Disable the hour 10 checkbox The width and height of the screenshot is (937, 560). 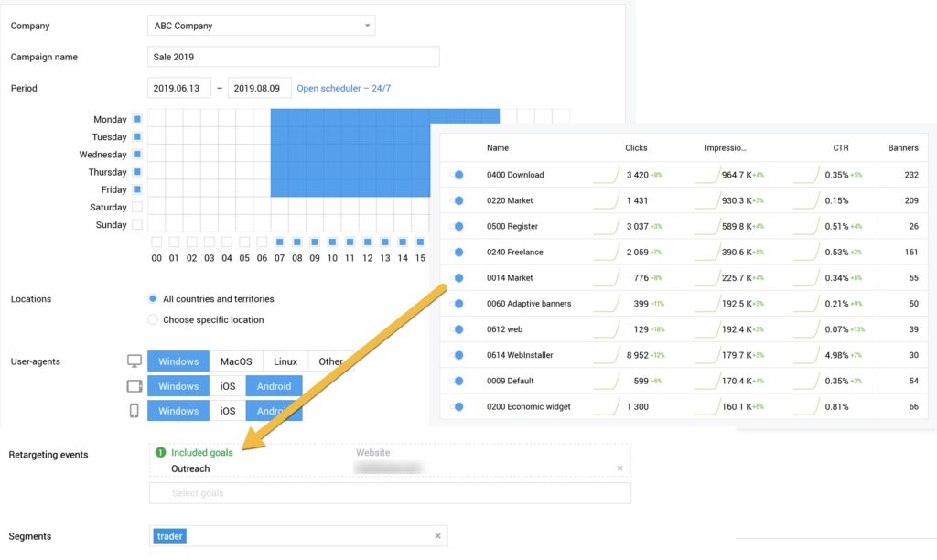tap(332, 242)
